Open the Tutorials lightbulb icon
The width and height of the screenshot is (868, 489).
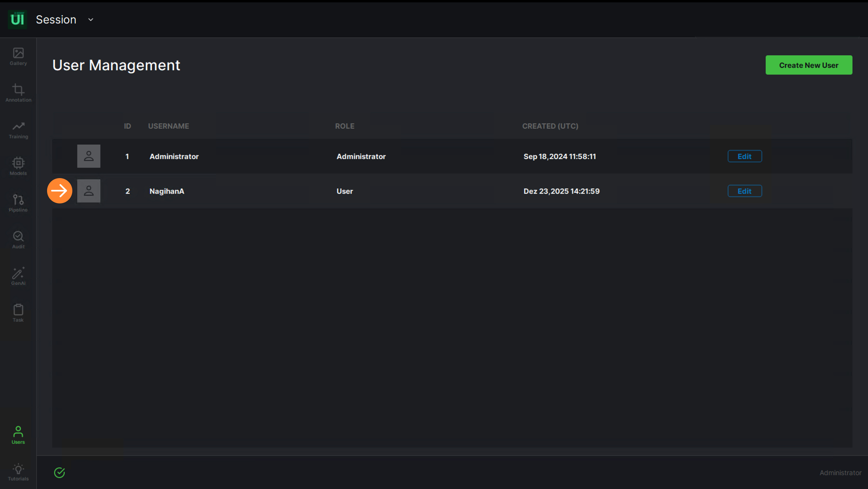[18, 472]
